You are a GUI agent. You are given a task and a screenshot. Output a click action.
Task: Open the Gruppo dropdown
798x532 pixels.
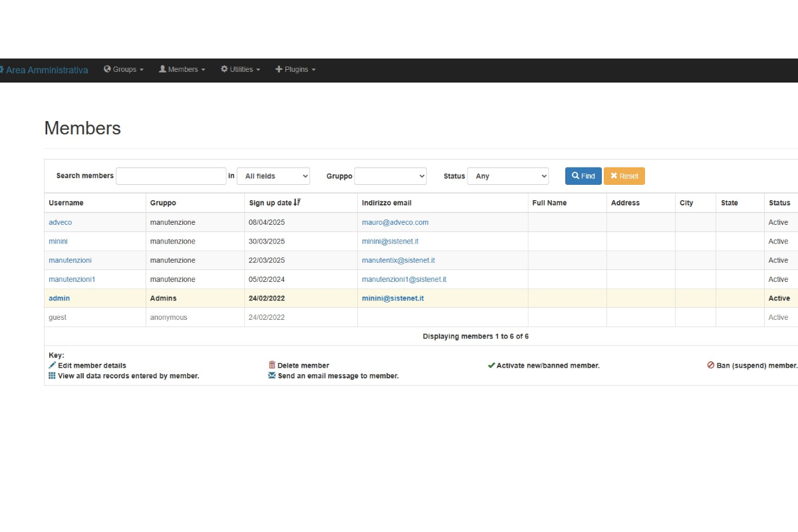[390, 176]
